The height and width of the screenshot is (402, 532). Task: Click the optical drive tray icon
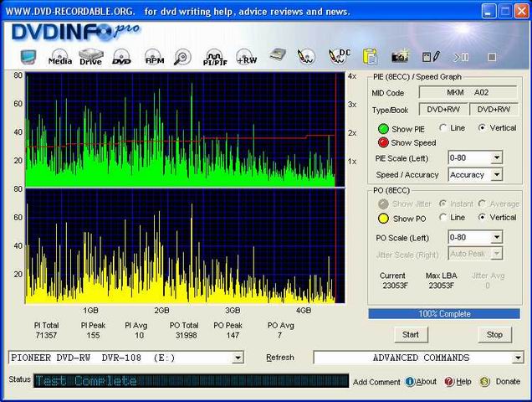point(278,54)
